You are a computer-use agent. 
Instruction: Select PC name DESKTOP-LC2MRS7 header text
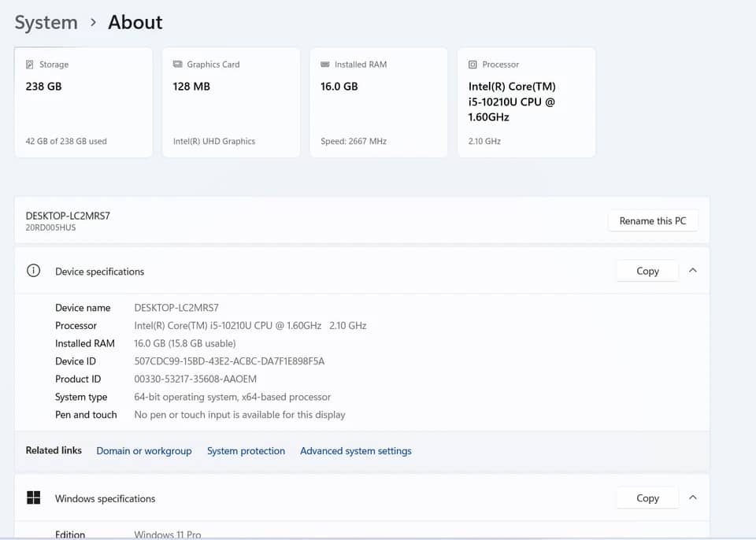pyautogui.click(x=68, y=216)
